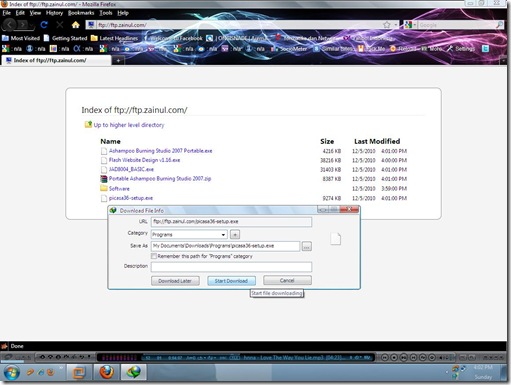Toggle Remember this path for Programs category
The image size is (511, 385).
[x=154, y=256]
